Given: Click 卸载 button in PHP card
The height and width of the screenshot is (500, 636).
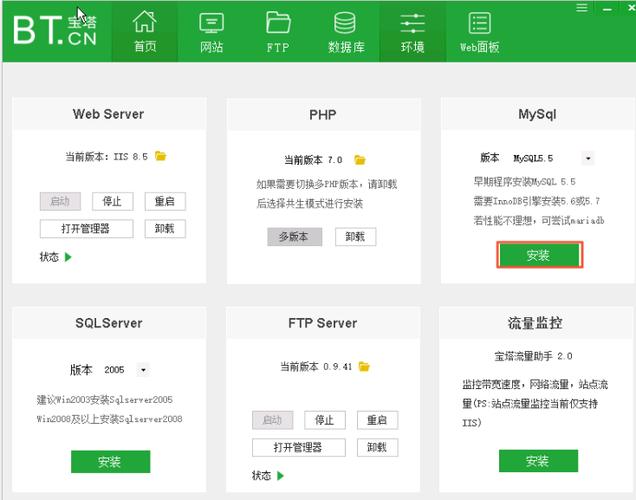Looking at the screenshot, I should (355, 237).
